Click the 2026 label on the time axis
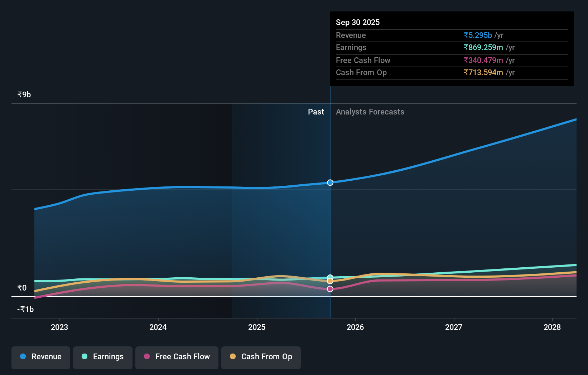 point(355,327)
